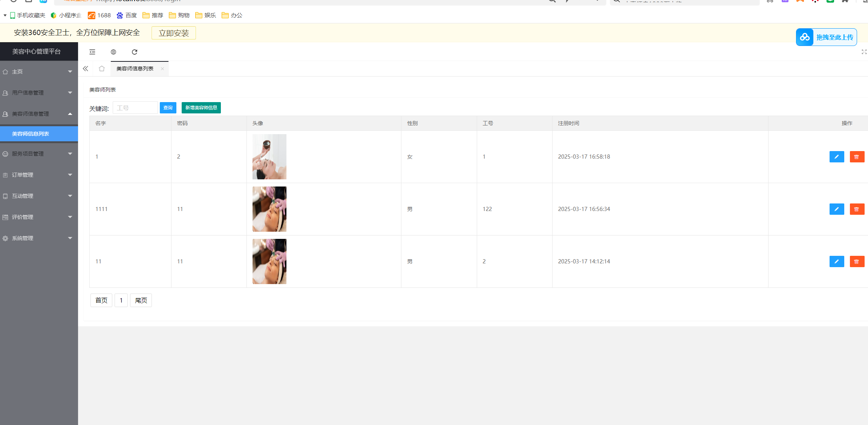This screenshot has width=868, height=425.
Task: Click the 工号 keyword input field
Action: (x=135, y=108)
